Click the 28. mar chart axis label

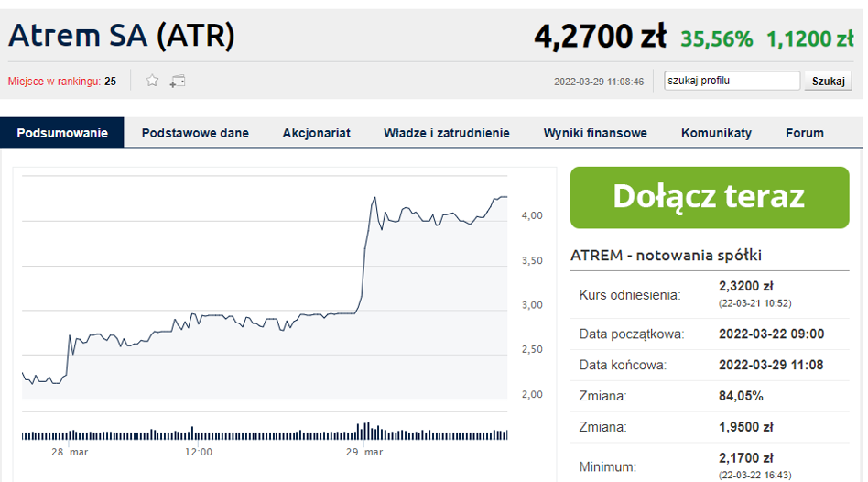point(70,452)
